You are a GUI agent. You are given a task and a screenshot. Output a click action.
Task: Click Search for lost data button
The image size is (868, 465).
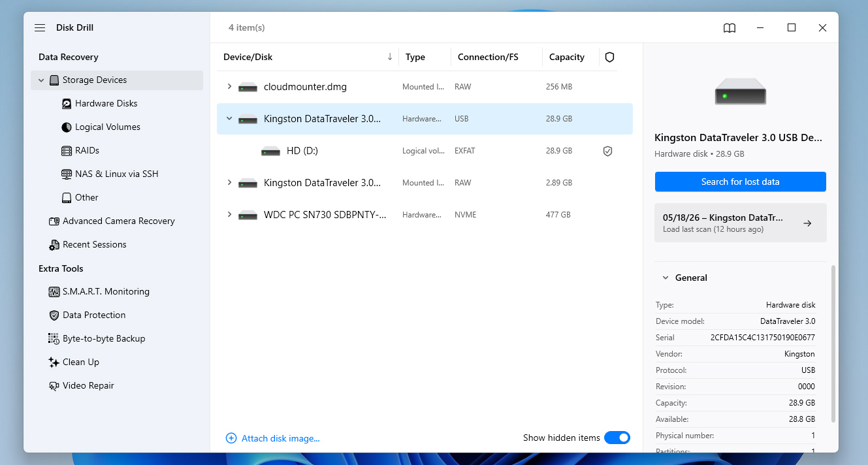pyautogui.click(x=740, y=182)
